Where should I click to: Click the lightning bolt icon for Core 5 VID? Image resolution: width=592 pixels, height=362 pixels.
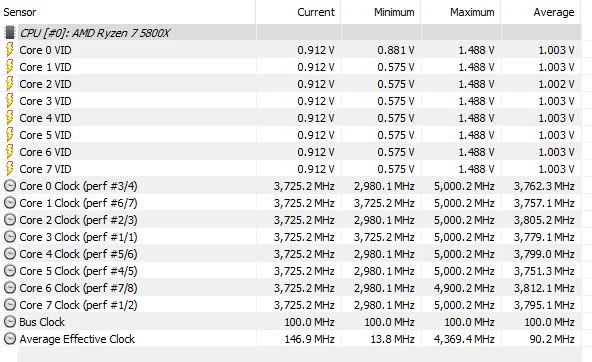[x=10, y=135]
